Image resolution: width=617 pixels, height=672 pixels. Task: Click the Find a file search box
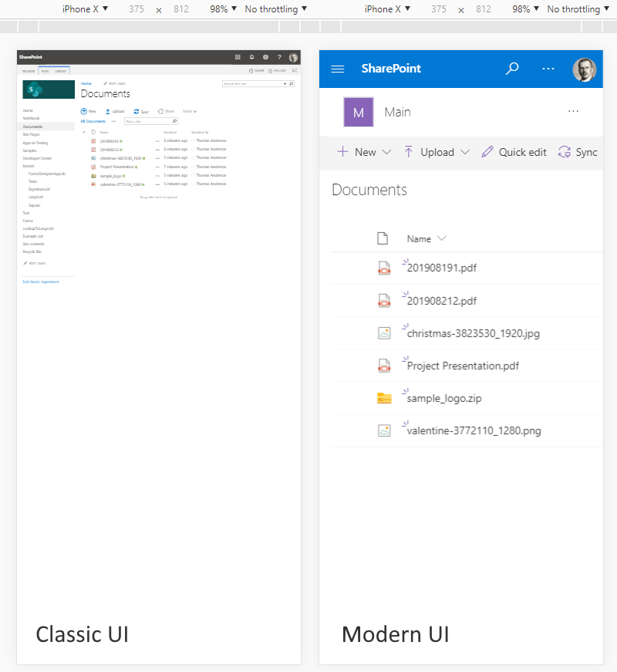pos(151,121)
